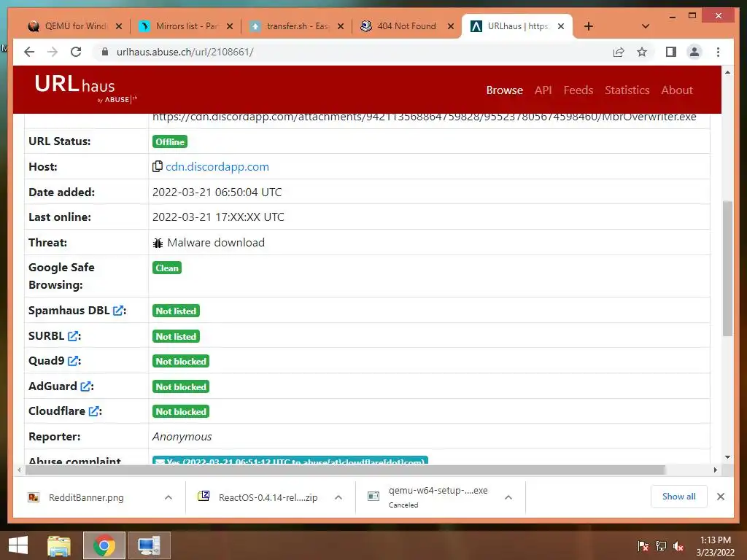
Task: Open Browse in URLhaus navigation
Action: (x=505, y=90)
